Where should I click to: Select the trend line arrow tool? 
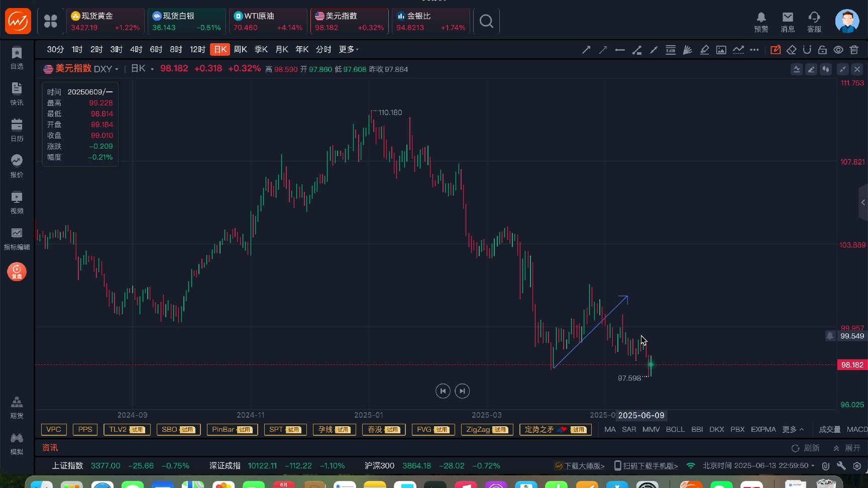[x=586, y=50]
